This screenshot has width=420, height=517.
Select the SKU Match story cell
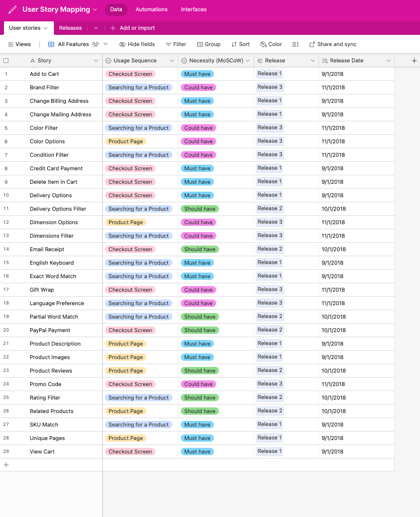65,425
